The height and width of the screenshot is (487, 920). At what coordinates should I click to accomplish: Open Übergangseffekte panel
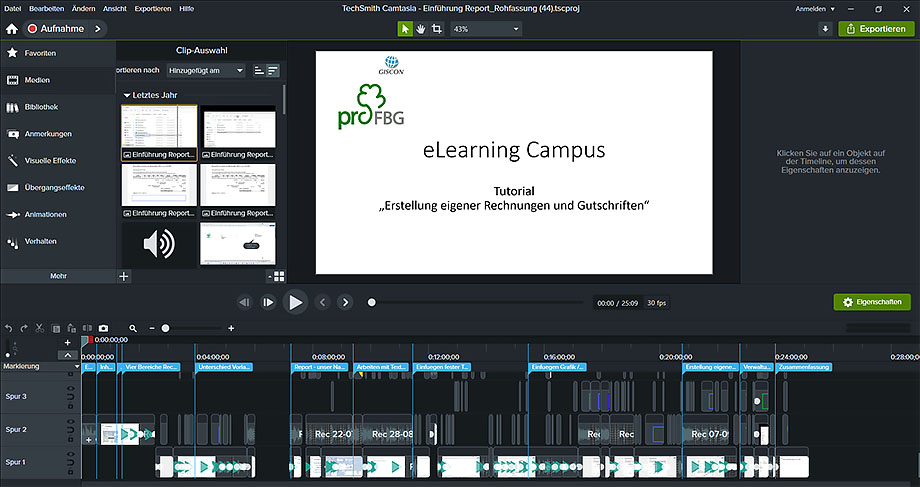[x=58, y=188]
